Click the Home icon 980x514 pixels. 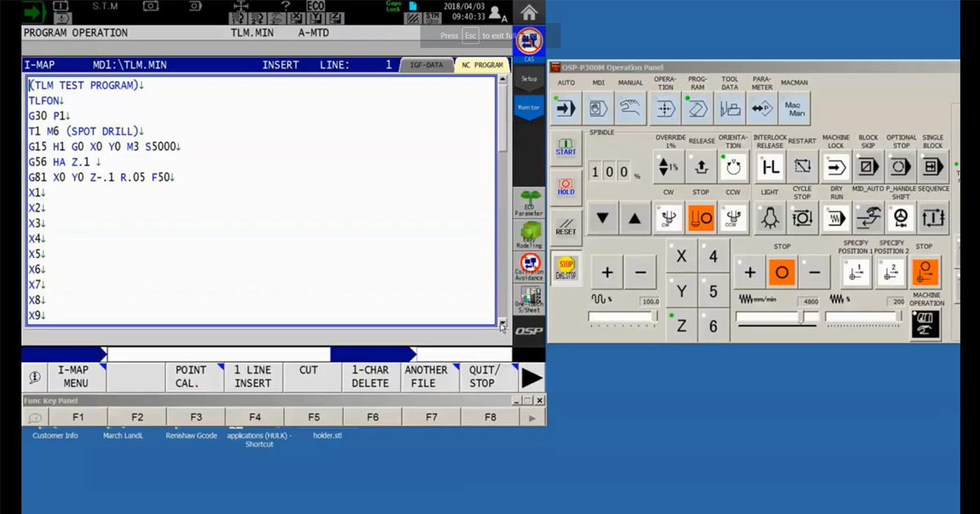click(x=529, y=12)
